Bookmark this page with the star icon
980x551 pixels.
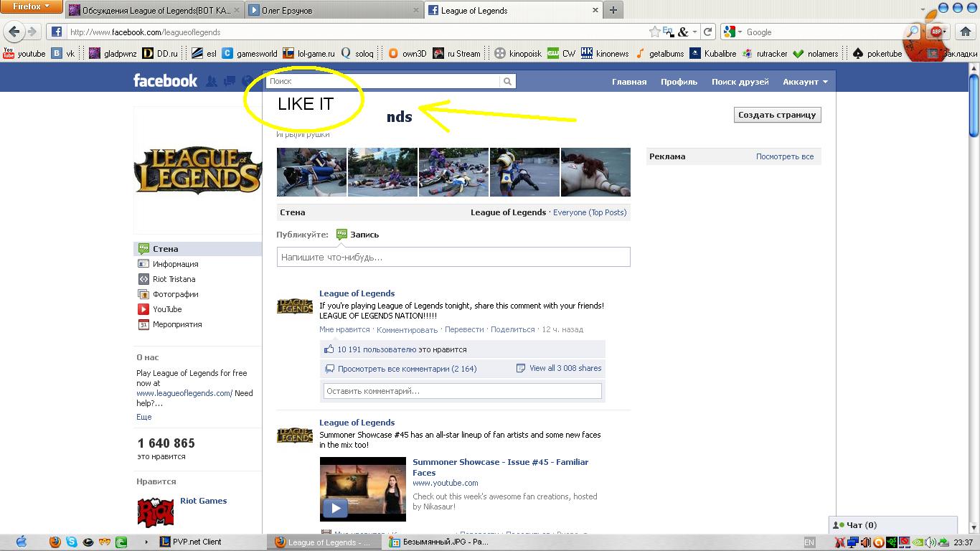click(654, 32)
